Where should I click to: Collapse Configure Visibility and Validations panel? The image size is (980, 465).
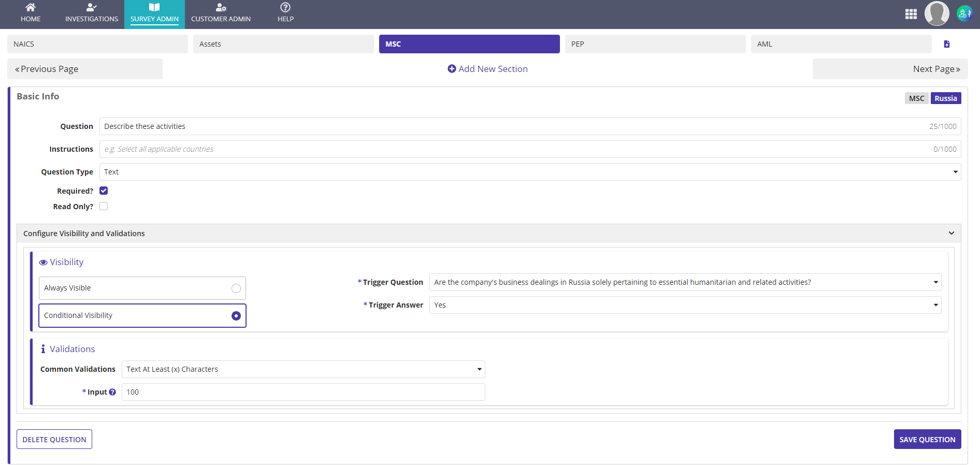[951, 234]
